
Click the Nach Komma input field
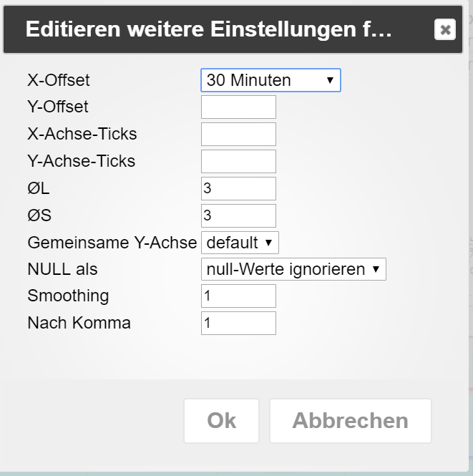click(238, 323)
